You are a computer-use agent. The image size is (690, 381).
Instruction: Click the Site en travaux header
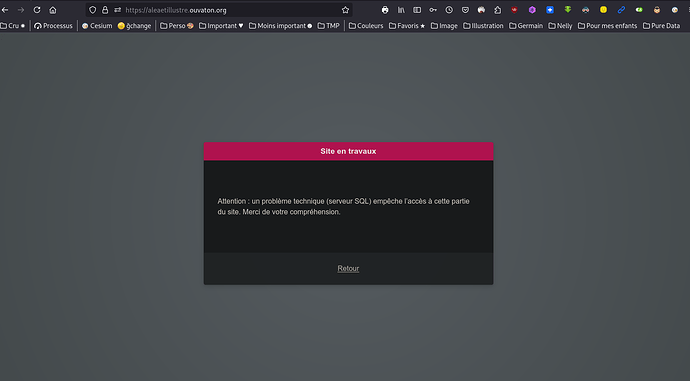tap(348, 151)
